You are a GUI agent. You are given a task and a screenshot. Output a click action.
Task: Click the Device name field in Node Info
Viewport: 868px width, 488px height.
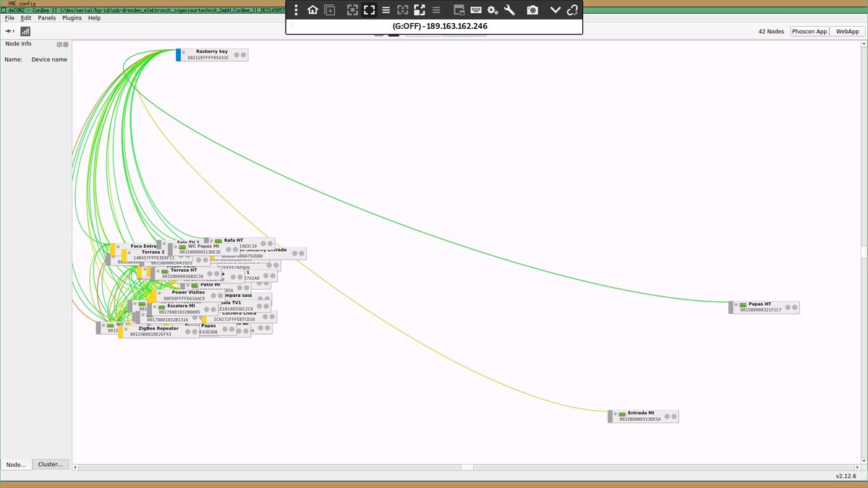click(x=49, y=59)
